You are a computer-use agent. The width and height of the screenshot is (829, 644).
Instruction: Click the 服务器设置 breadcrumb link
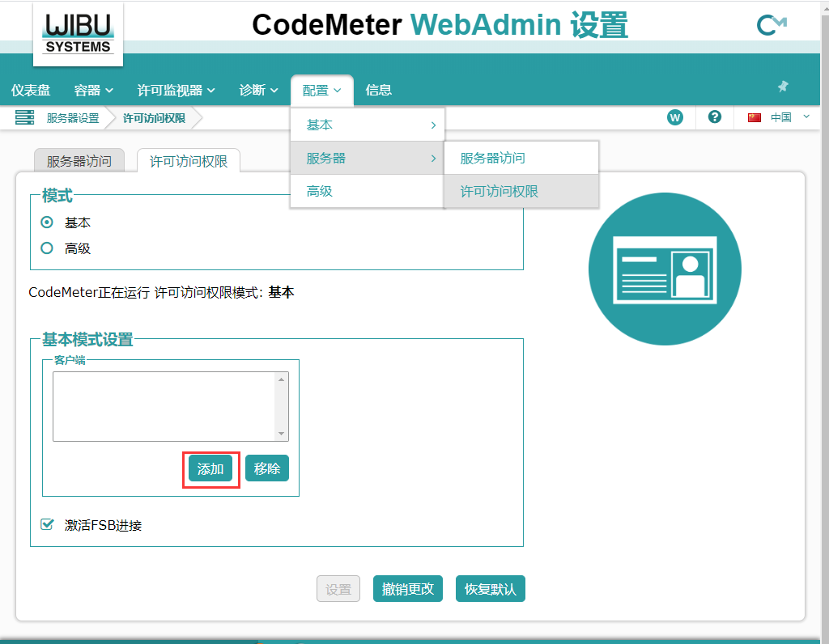[x=73, y=118]
